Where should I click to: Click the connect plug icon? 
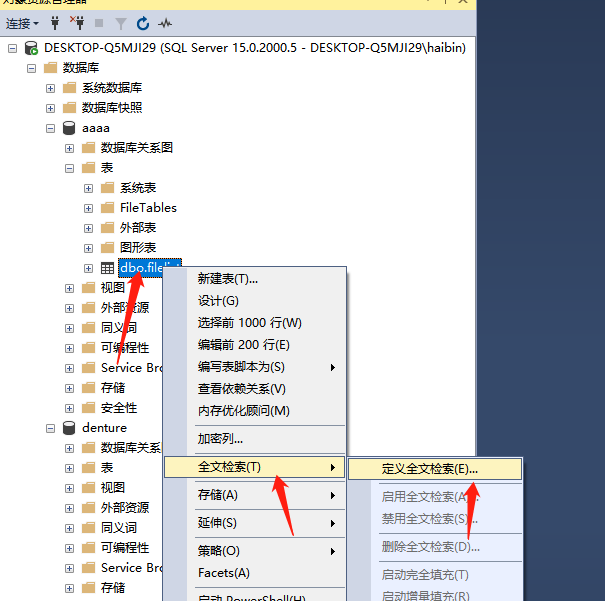coord(55,24)
